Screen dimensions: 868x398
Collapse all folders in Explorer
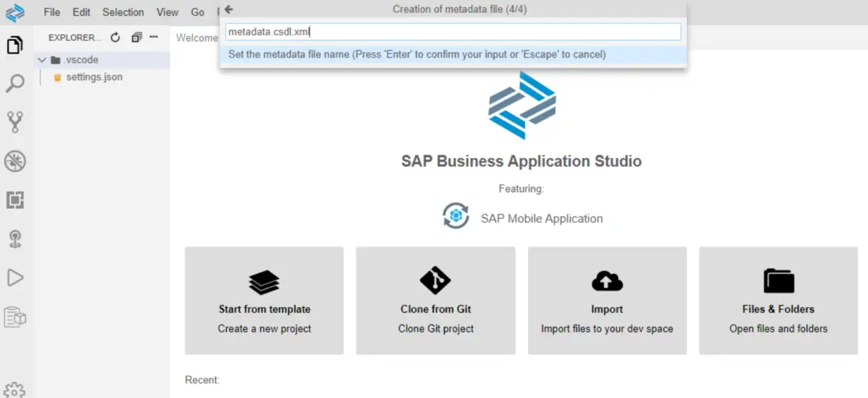point(137,37)
